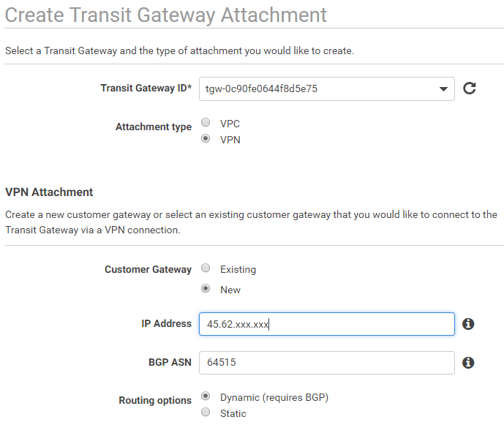Choose New customer gateway

(206, 289)
